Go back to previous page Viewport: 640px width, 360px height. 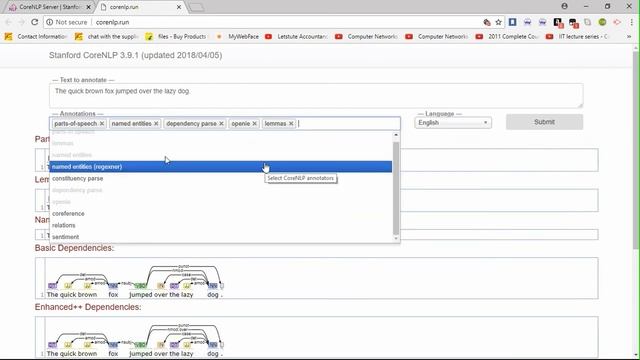point(9,22)
